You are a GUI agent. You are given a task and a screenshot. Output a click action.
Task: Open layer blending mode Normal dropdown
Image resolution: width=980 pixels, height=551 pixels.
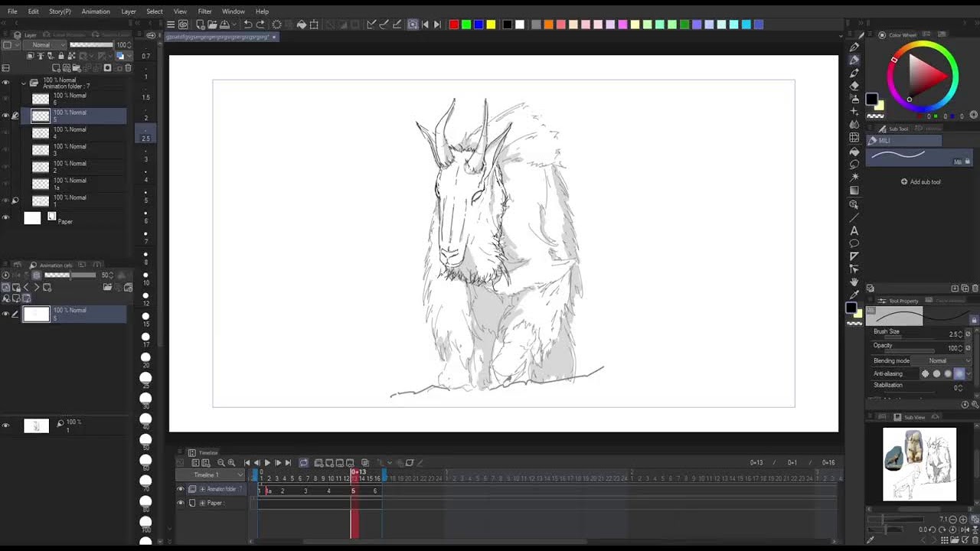pyautogui.click(x=44, y=45)
